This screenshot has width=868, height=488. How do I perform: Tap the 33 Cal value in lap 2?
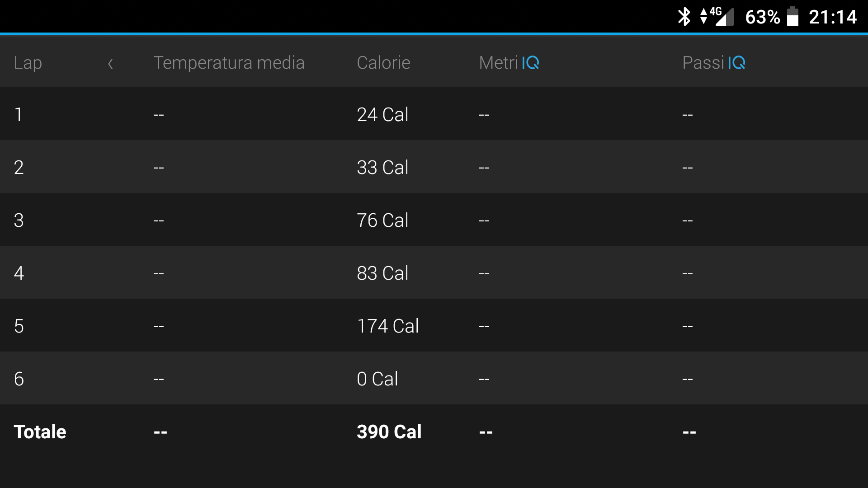(382, 167)
